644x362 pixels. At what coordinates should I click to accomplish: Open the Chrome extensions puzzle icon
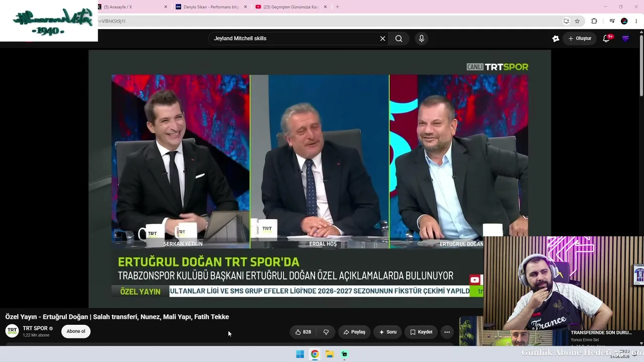(x=594, y=21)
